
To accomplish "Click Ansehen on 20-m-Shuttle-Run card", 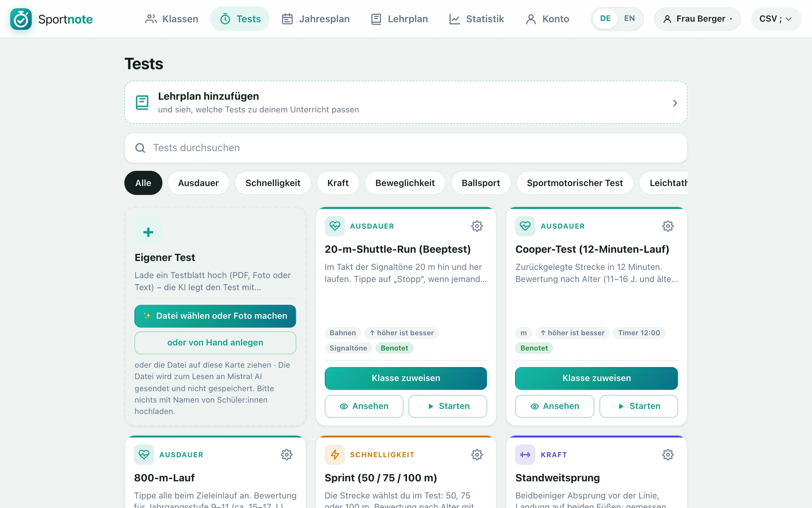I will click(364, 406).
